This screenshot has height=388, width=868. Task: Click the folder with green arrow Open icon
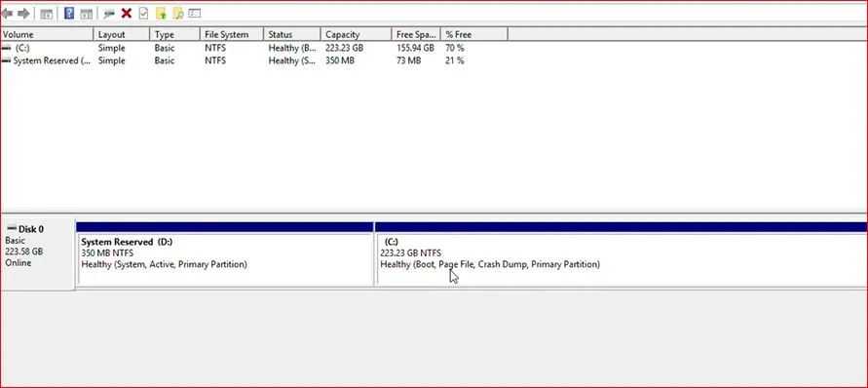(161, 14)
